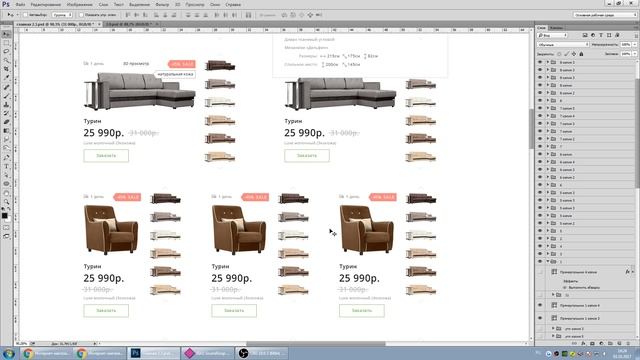Screen dimensions: 640x360
Task: Select the Horizontal Type tool
Action: coord(6,167)
